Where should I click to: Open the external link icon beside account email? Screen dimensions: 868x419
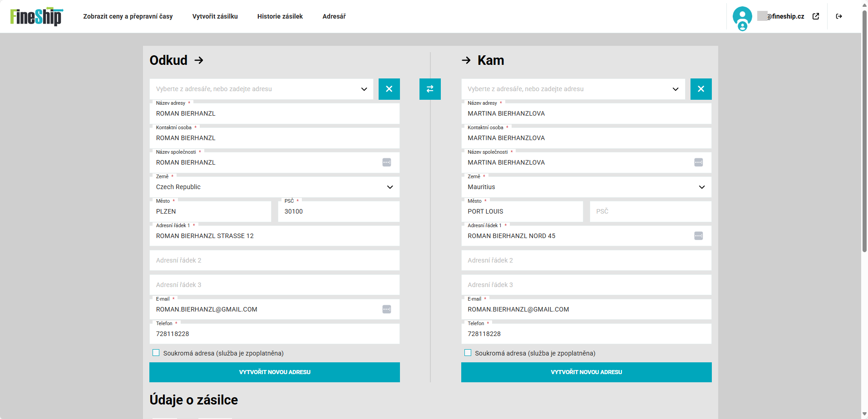[815, 16]
